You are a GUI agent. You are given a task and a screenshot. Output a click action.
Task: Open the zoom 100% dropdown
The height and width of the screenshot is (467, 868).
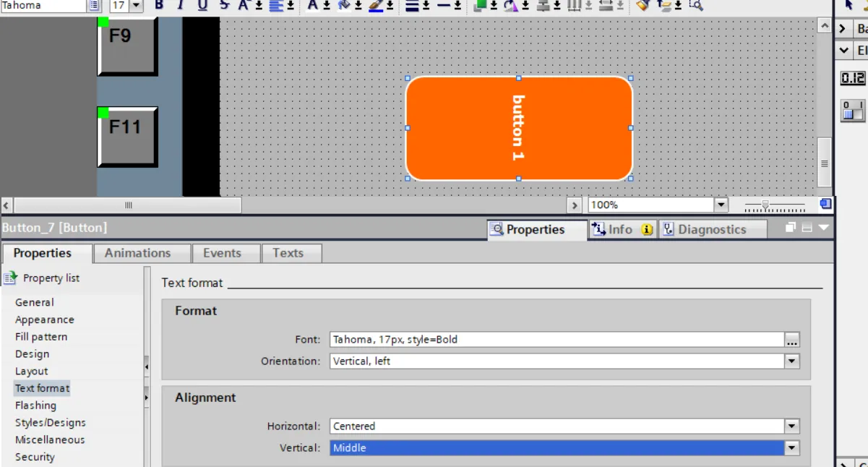721,205
